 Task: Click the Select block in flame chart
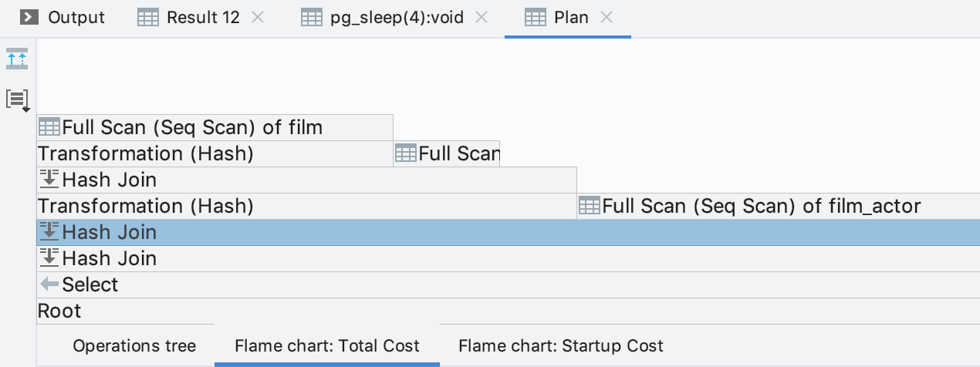coord(508,285)
